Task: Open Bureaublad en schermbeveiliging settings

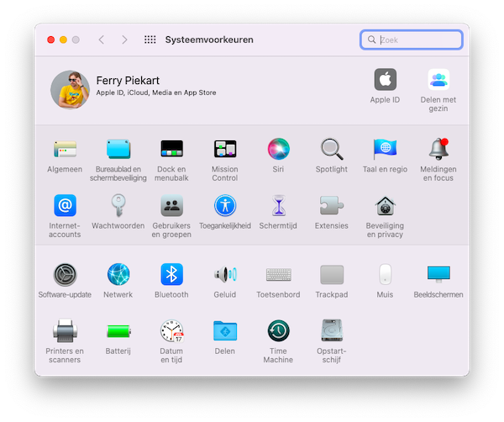Action: click(x=118, y=149)
